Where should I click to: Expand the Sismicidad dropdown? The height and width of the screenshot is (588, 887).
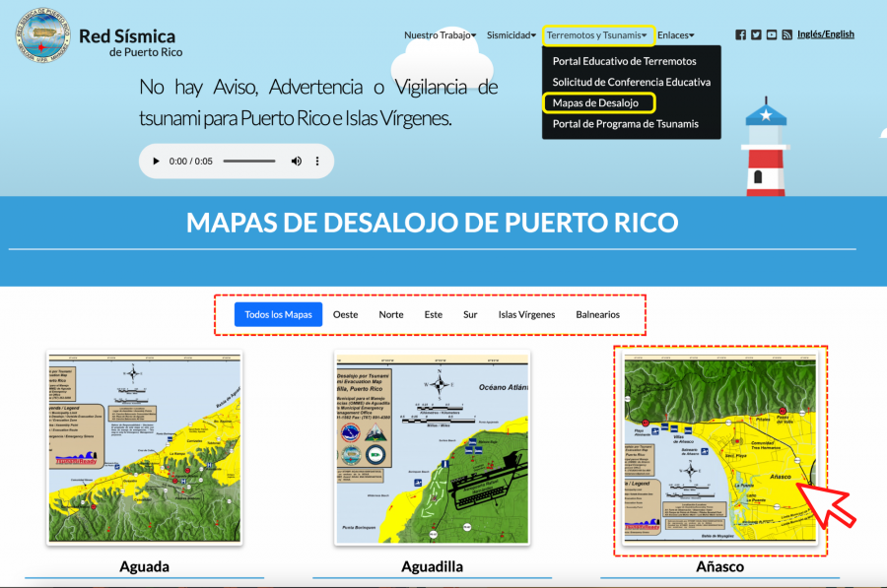tap(511, 35)
